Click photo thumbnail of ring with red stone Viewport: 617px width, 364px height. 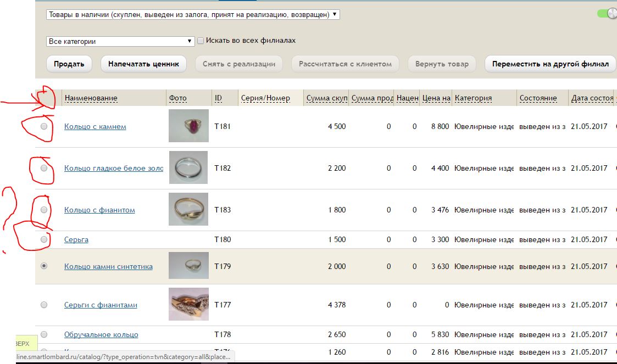coord(188,126)
